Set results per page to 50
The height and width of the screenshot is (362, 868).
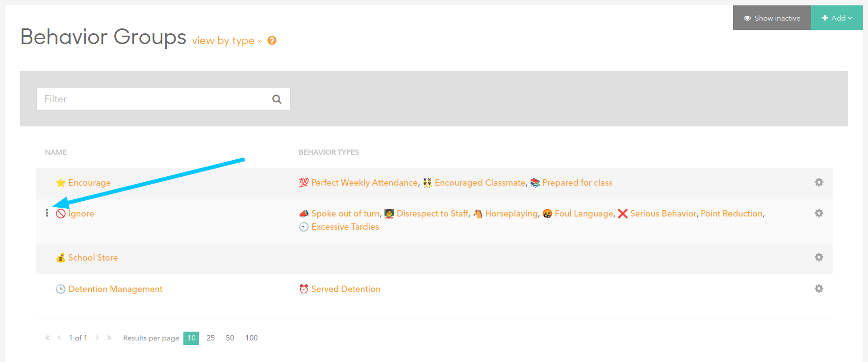[x=230, y=338]
